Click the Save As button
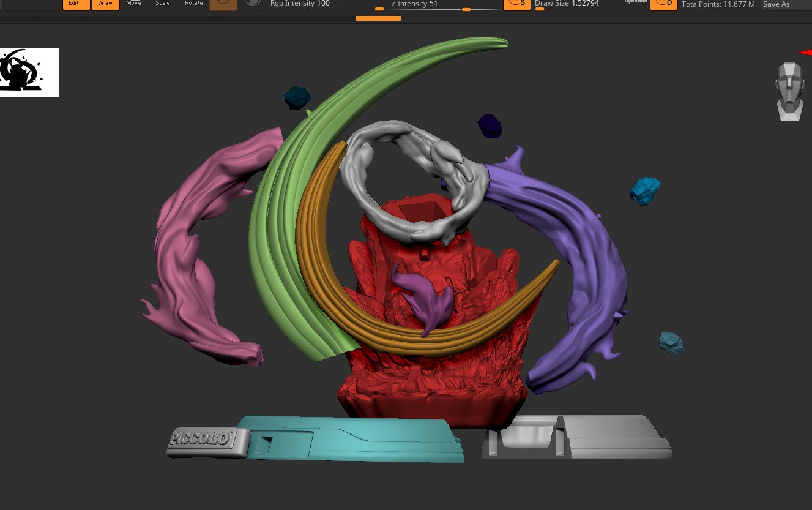The width and height of the screenshot is (812, 510). pos(786,4)
